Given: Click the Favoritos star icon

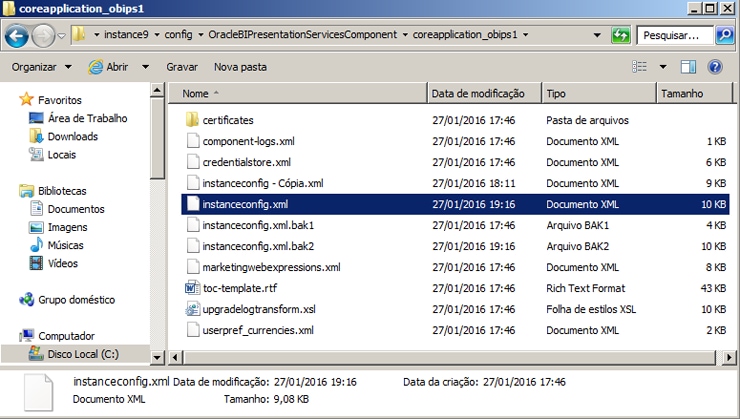Looking at the screenshot, I should coord(26,99).
